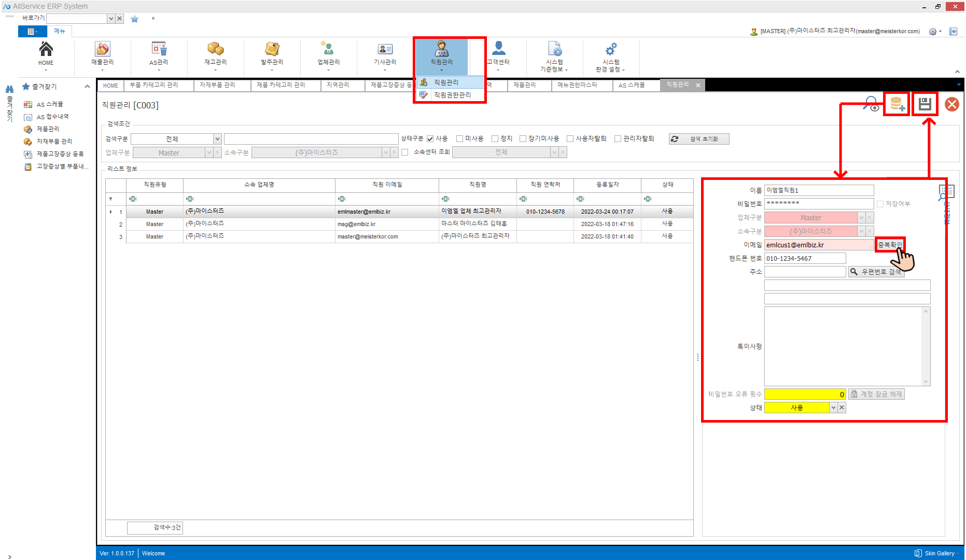This screenshot has width=966, height=560.
Task: Click the search (magnifier with eye) toolbar icon
Action: 871,104
